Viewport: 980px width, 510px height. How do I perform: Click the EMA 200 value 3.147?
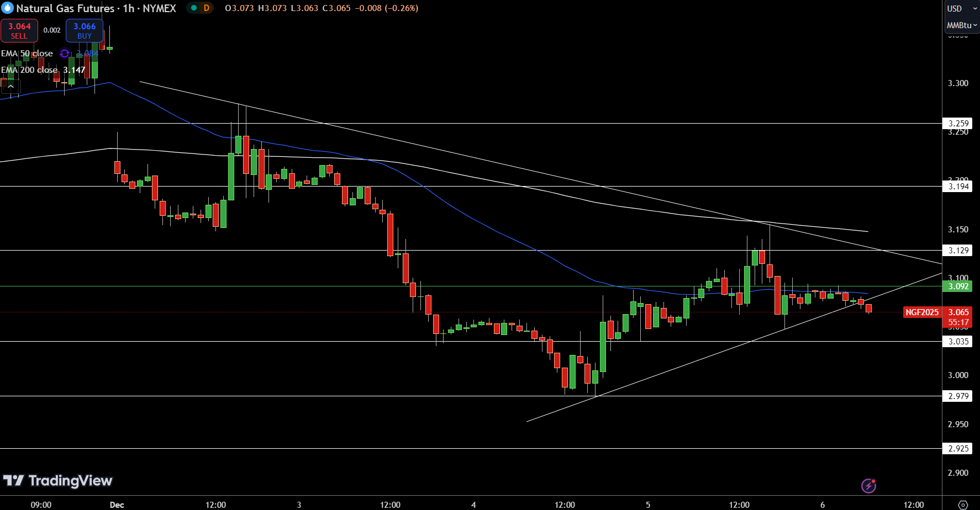coord(74,70)
